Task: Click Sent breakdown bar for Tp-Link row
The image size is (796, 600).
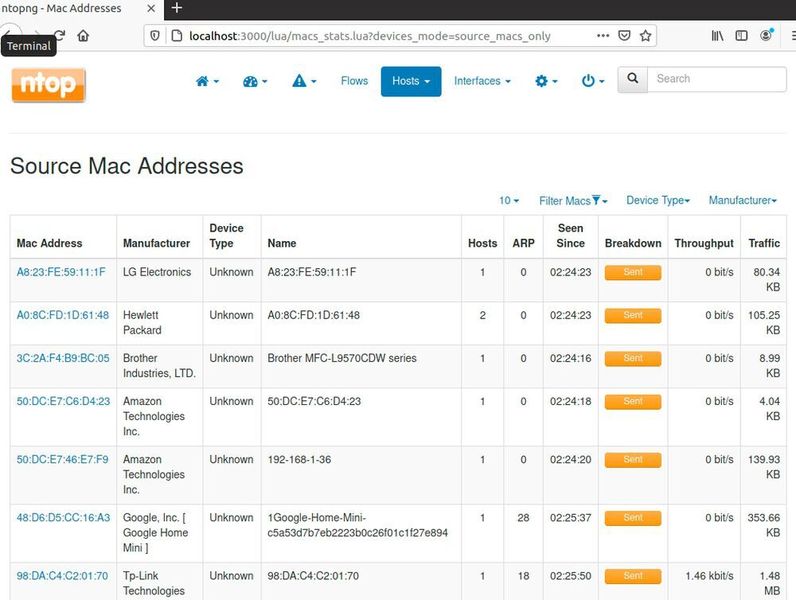Action: tap(633, 577)
